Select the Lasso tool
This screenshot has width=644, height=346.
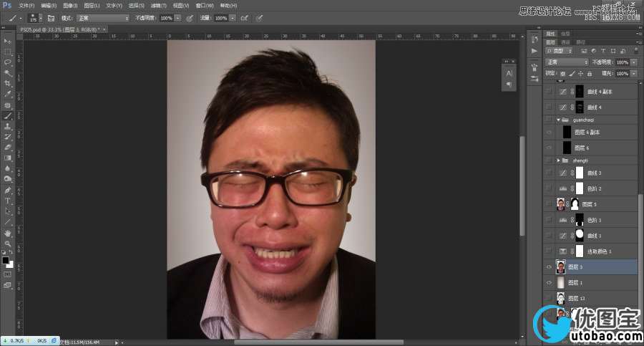click(7, 62)
